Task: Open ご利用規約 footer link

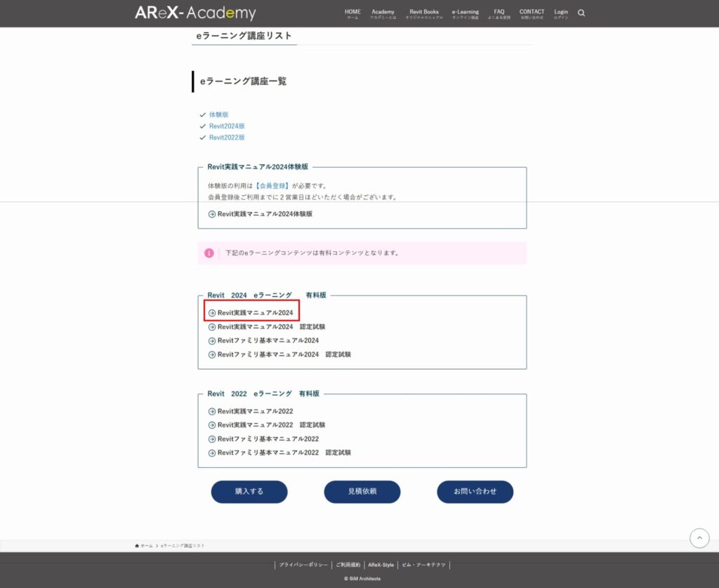Action: (x=348, y=565)
